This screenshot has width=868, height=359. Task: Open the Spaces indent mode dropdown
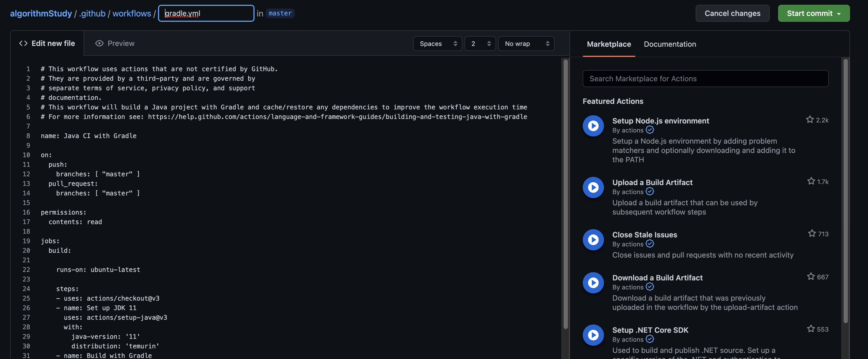(438, 44)
